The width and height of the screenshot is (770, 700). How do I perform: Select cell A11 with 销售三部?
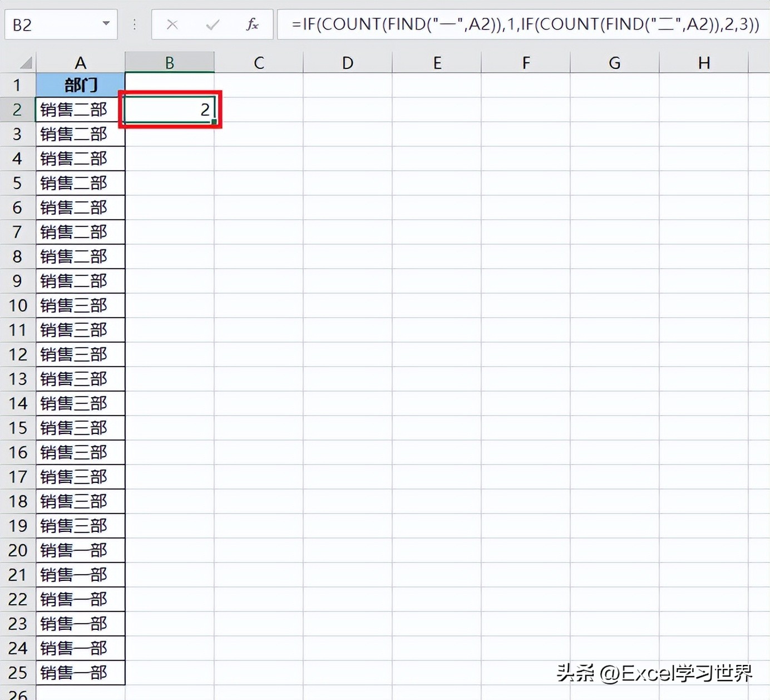point(81,330)
